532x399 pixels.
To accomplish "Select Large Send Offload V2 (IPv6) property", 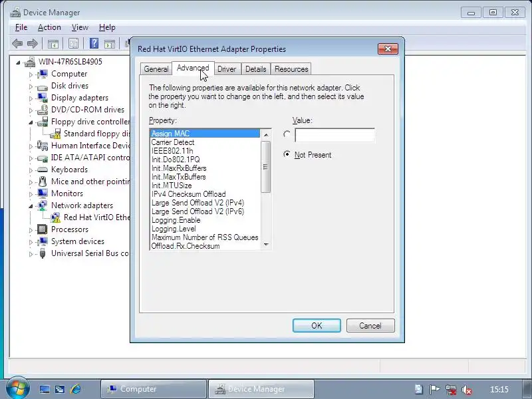I will tap(205, 211).
